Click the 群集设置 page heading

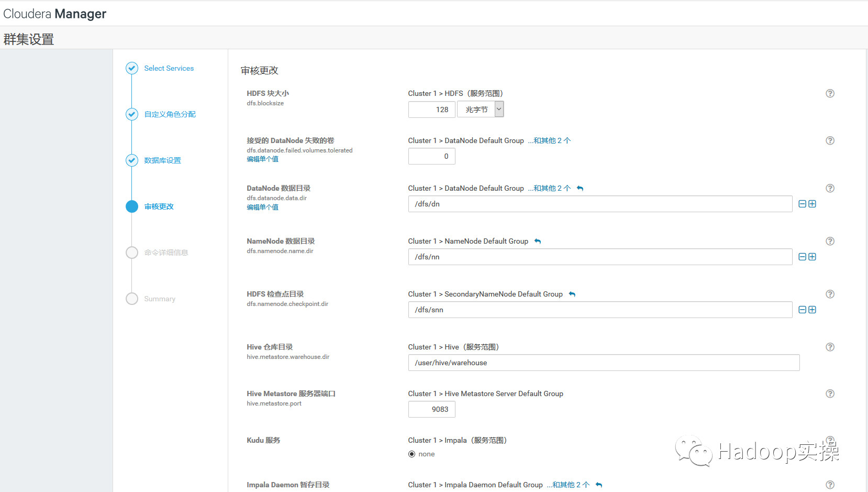click(x=29, y=39)
